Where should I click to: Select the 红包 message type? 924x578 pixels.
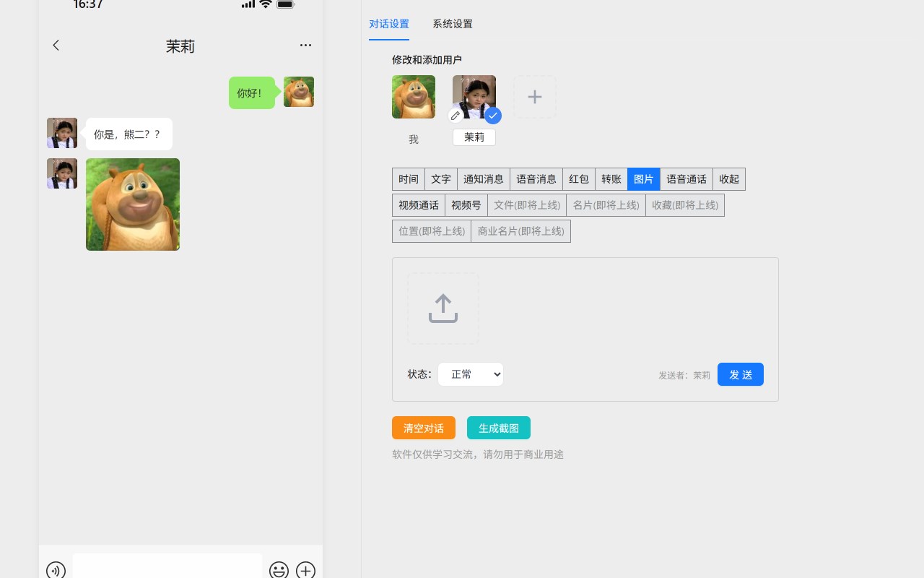pos(579,179)
